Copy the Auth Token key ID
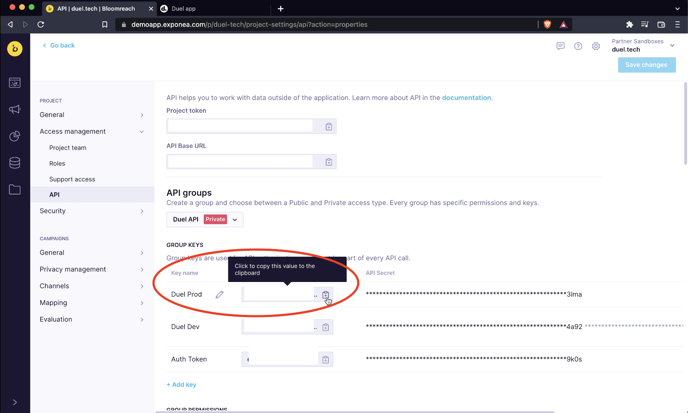This screenshot has height=413, width=688. [326, 359]
